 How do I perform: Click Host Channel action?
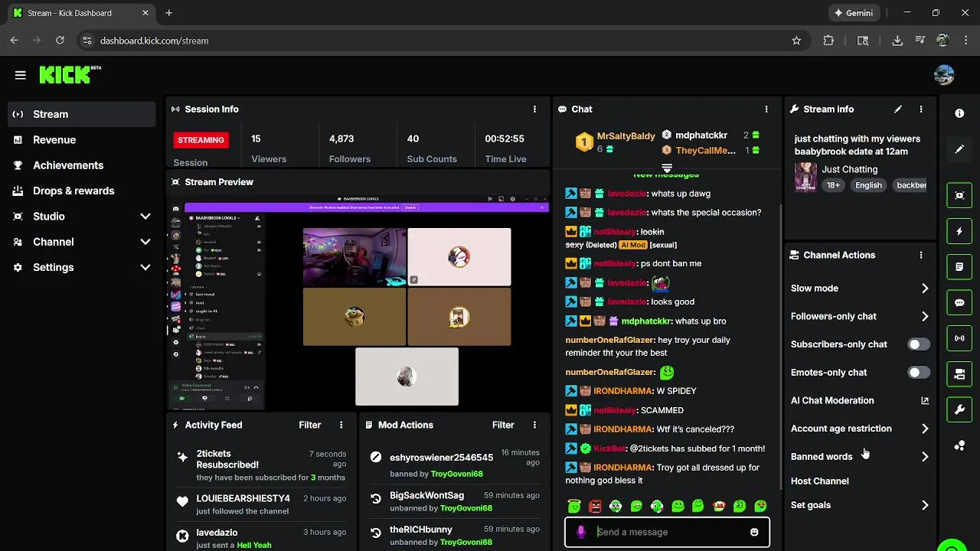[819, 481]
